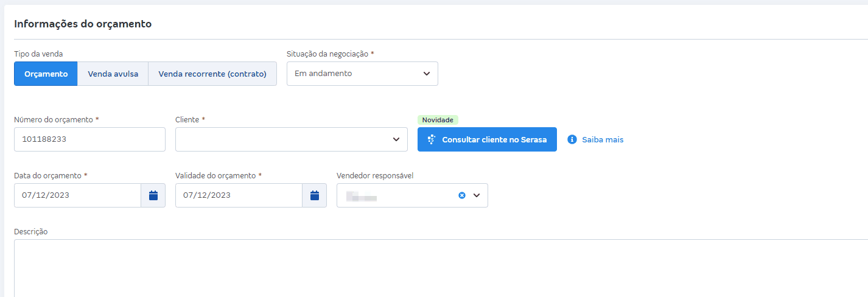
Task: Open the Data do orçamento calendar icon
Action: pos(153,195)
